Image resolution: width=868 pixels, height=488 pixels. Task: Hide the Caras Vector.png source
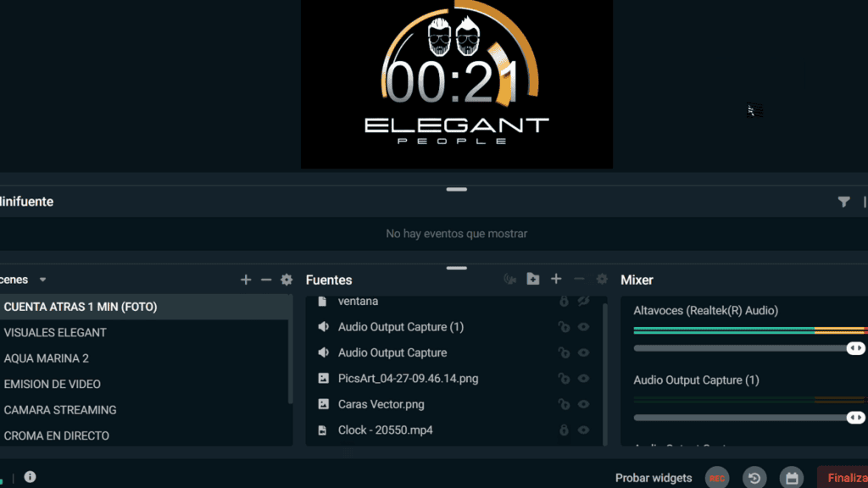click(x=583, y=404)
